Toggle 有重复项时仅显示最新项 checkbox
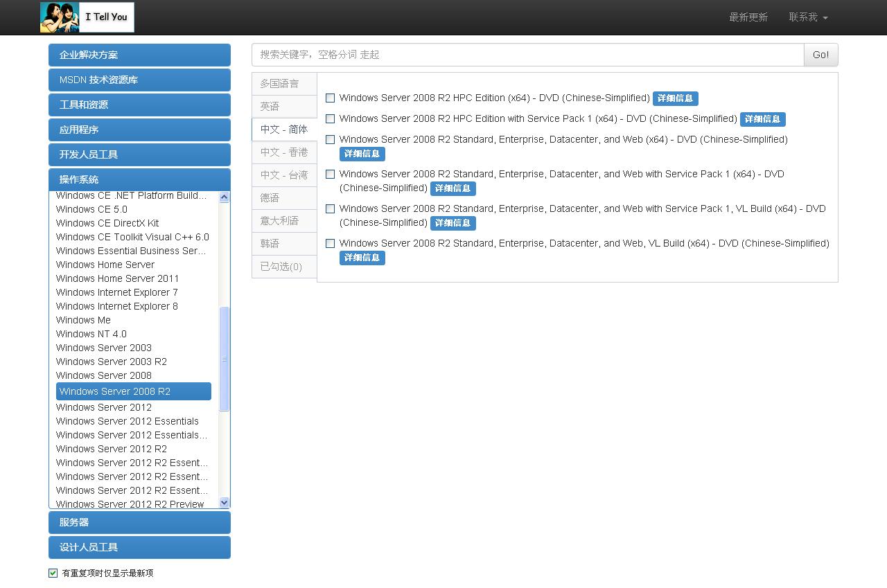This screenshot has height=588, width=887. [x=53, y=573]
